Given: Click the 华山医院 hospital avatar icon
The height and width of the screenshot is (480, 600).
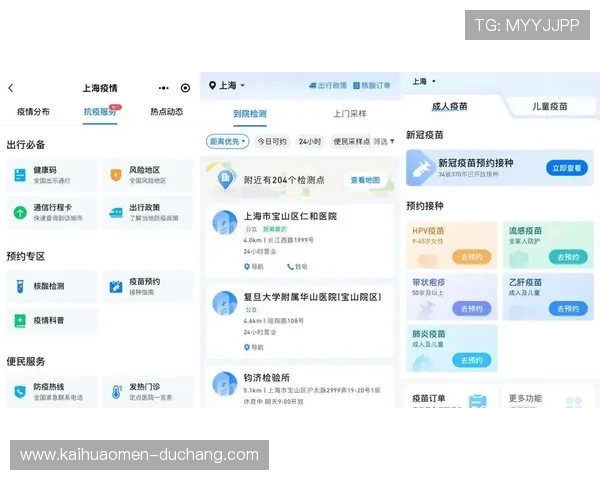Looking at the screenshot, I should pos(225,303).
